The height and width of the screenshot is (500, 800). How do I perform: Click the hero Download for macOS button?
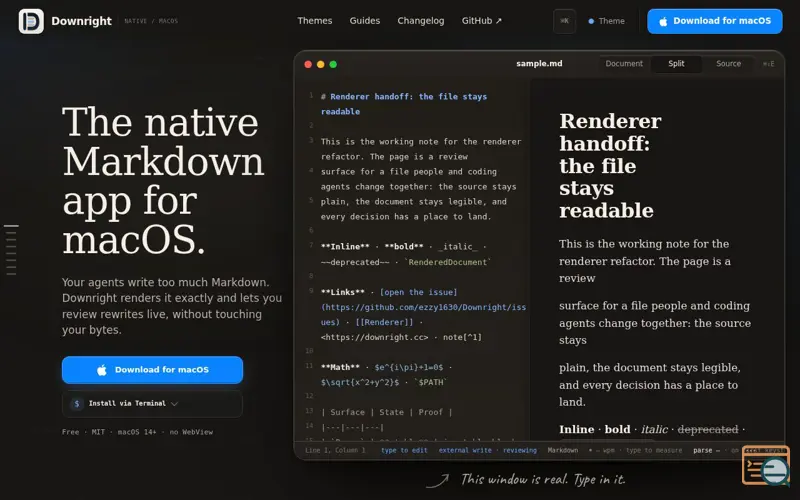pyautogui.click(x=152, y=369)
